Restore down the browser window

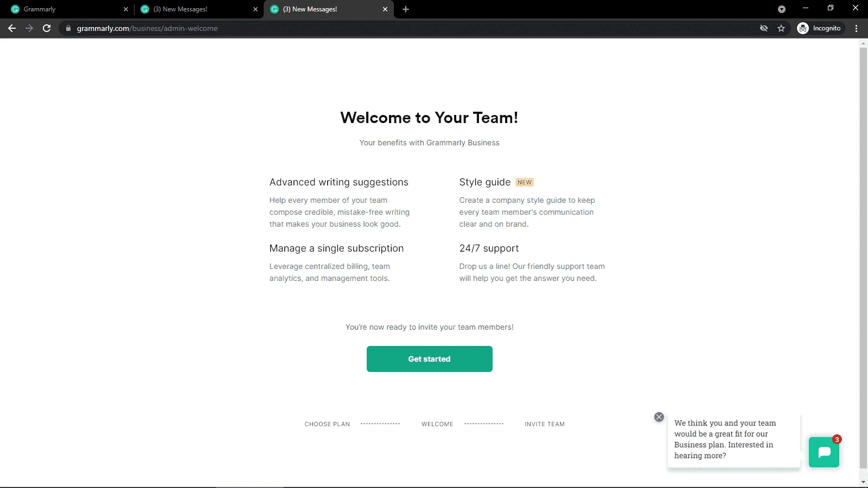pos(831,8)
